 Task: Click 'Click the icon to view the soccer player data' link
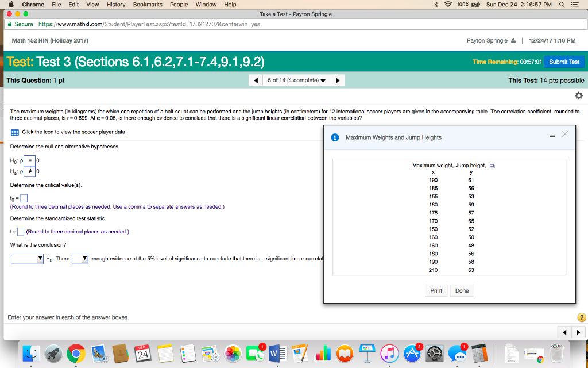tap(74, 132)
